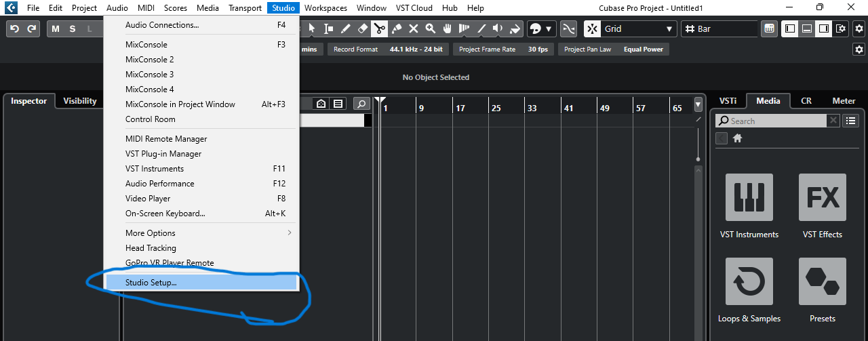This screenshot has width=868, height=341.
Task: Click the add-track preset icon in track list
Action: tap(321, 104)
